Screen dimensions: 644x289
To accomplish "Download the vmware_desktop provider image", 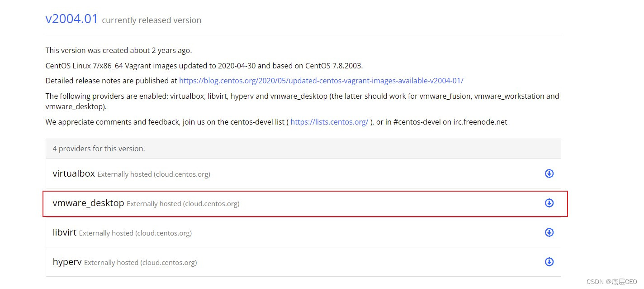I will tap(549, 203).
